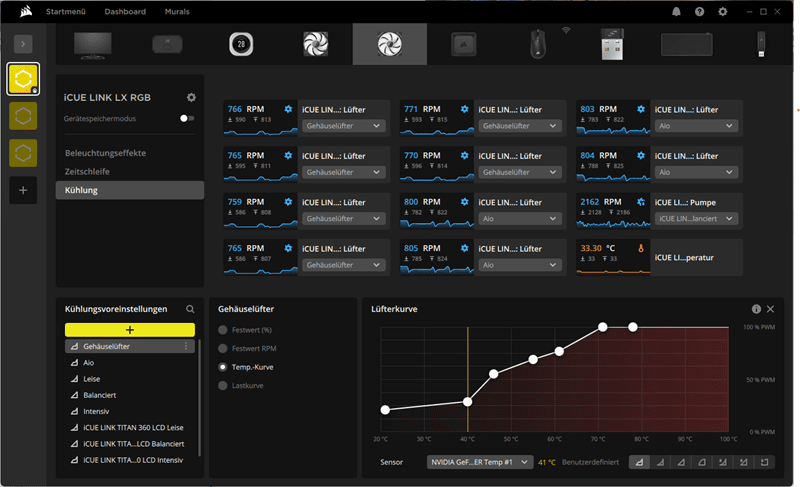Select the mouse device thumbnail
The width and height of the screenshot is (800, 487).
click(538, 44)
